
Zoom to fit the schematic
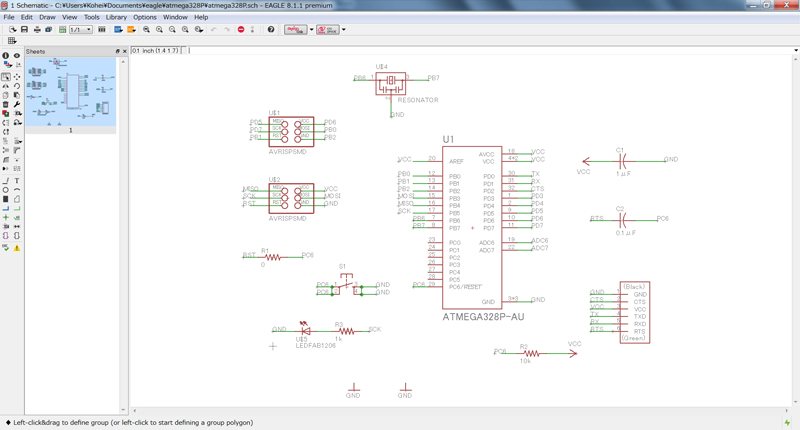[146, 30]
